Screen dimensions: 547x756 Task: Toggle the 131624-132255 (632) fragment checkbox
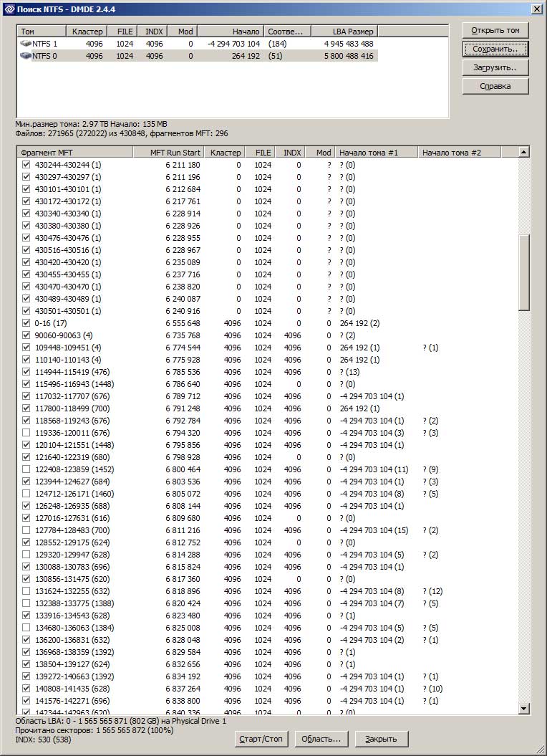click(26, 591)
